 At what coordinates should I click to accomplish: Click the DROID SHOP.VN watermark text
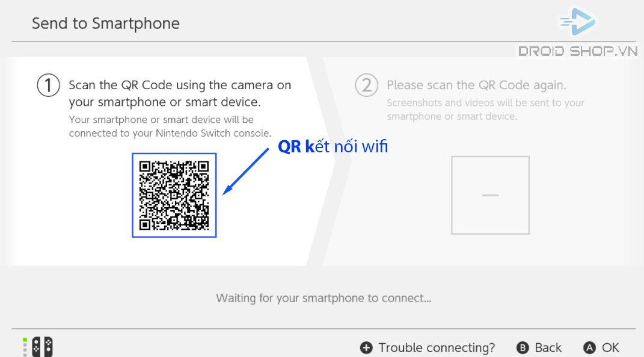tap(577, 51)
